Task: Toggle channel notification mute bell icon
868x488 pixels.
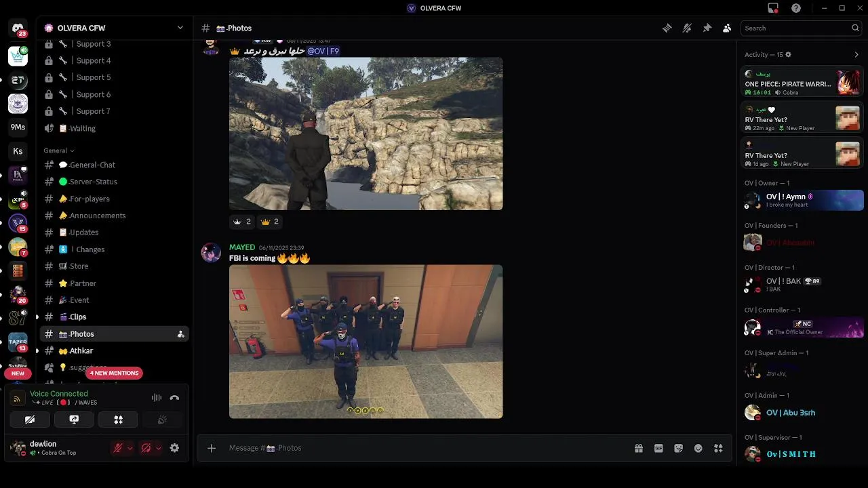Action: [687, 28]
